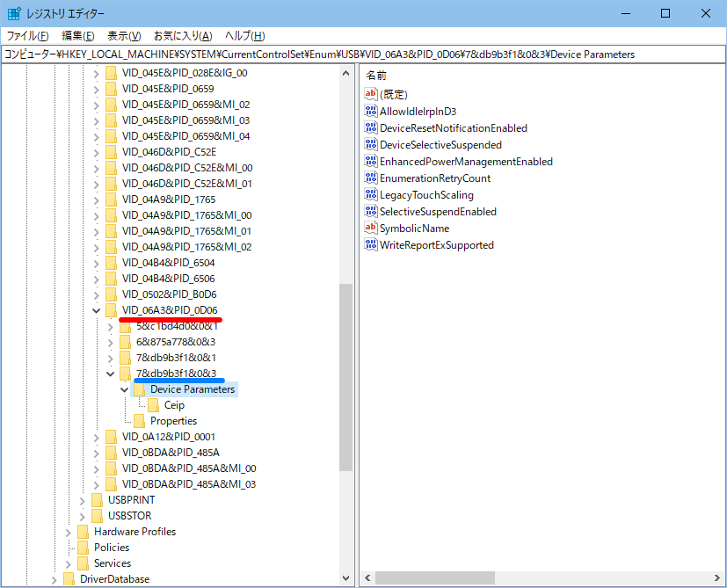Maximize the Registry Editor window

tap(665, 13)
